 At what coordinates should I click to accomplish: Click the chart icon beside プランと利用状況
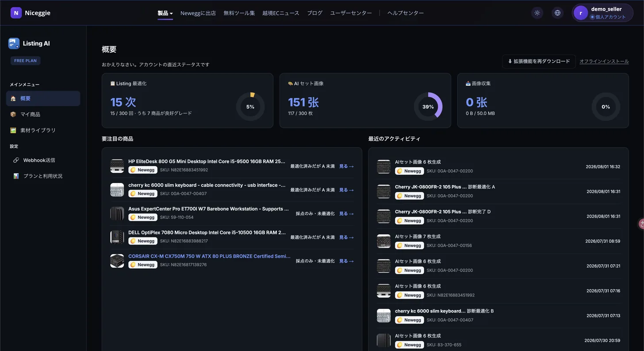point(16,176)
